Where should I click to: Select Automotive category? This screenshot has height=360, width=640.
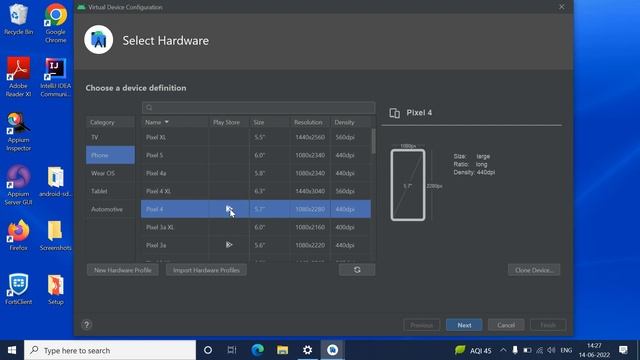pos(110,209)
